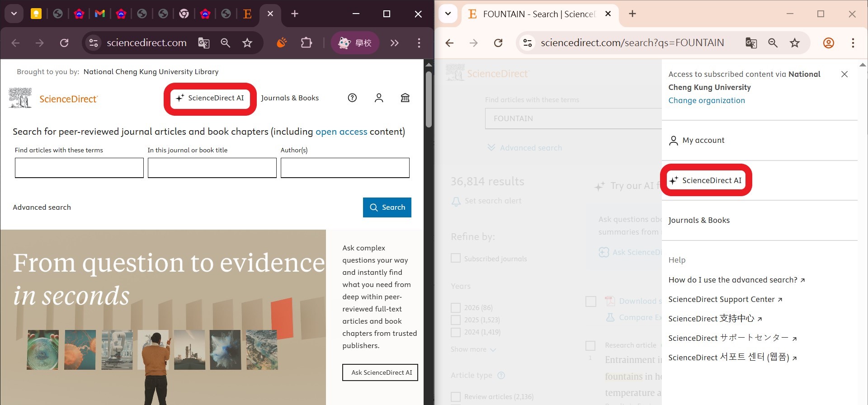Click the help question mark icon
The width and height of the screenshot is (868, 405).
(x=352, y=98)
